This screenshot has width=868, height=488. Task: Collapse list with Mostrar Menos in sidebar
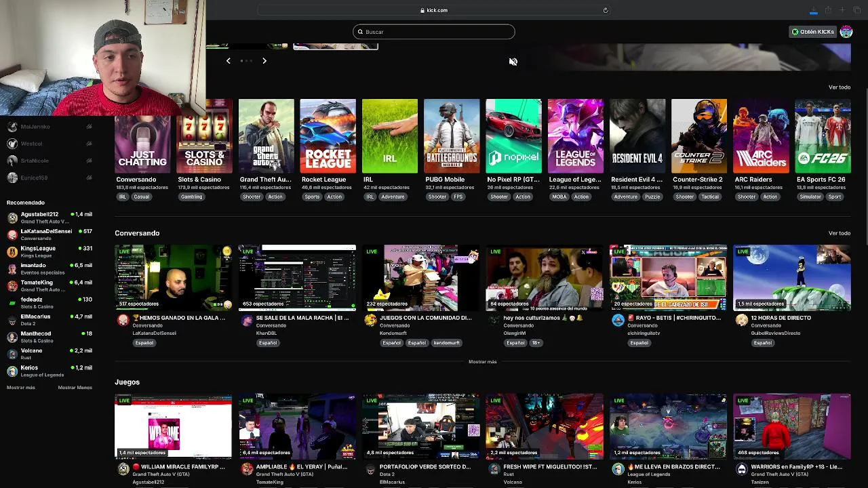(x=75, y=388)
